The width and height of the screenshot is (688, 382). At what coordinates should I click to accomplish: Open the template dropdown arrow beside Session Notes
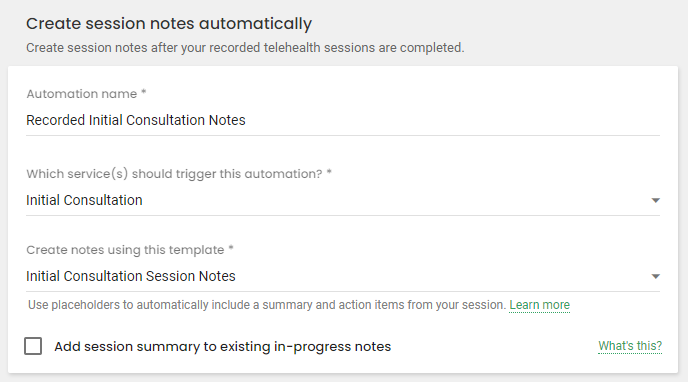656,276
